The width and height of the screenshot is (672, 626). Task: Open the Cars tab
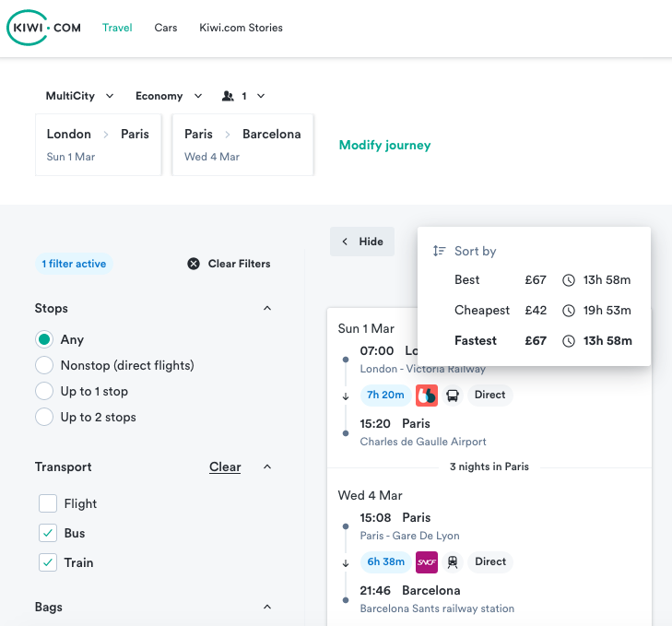[166, 28]
